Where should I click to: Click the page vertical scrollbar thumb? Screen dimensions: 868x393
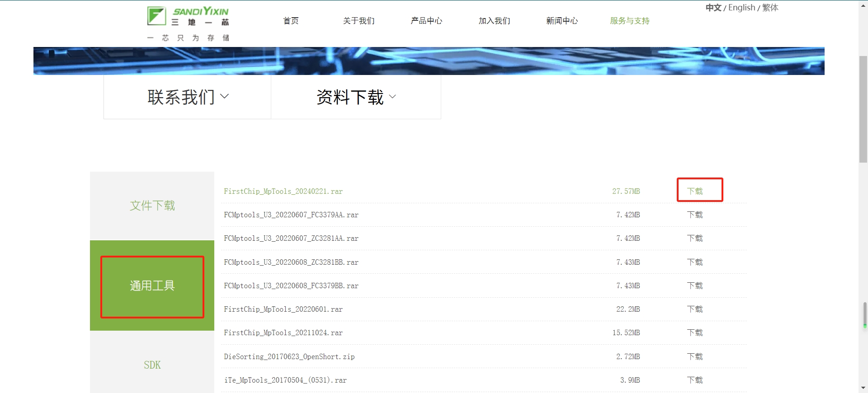tap(863, 108)
